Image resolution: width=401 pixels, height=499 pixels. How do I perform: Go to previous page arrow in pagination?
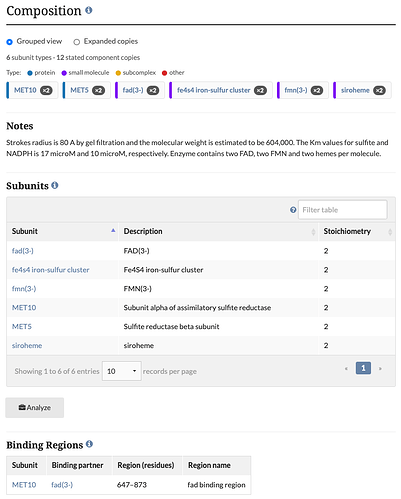(x=346, y=369)
